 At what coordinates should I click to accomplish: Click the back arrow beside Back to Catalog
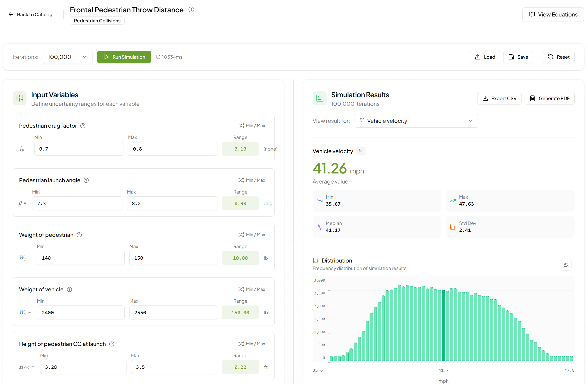click(11, 14)
